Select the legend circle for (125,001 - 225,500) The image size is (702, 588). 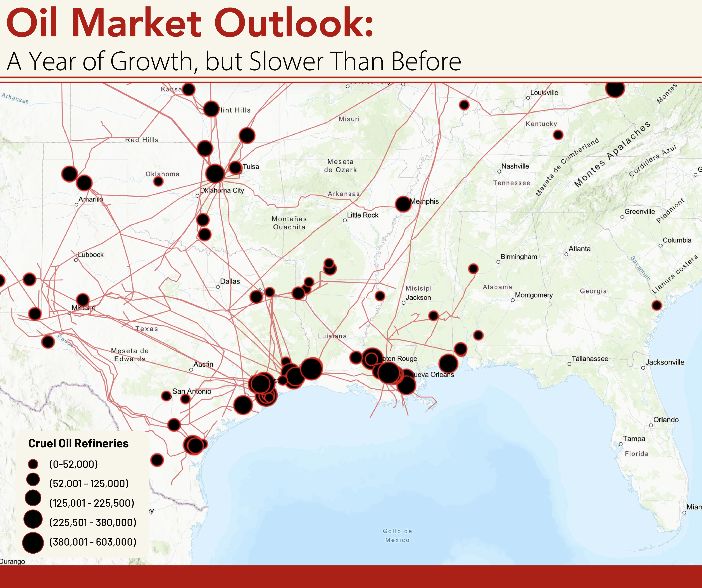tap(33, 498)
